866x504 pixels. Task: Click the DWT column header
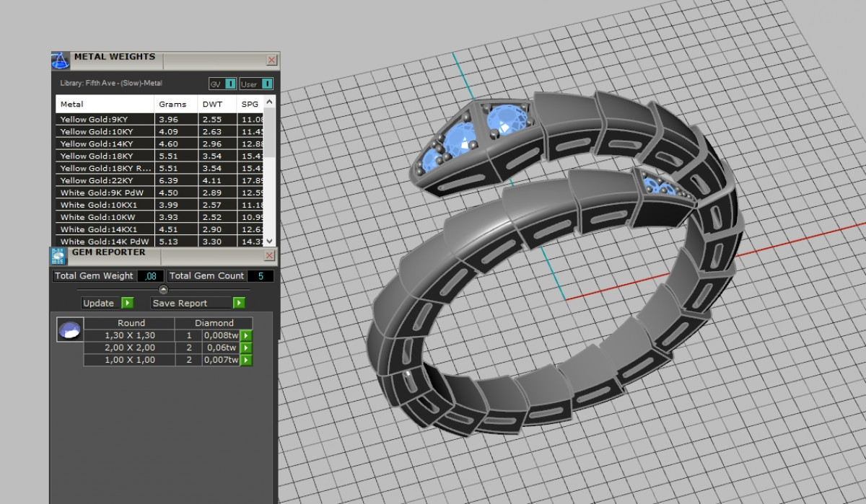click(213, 105)
